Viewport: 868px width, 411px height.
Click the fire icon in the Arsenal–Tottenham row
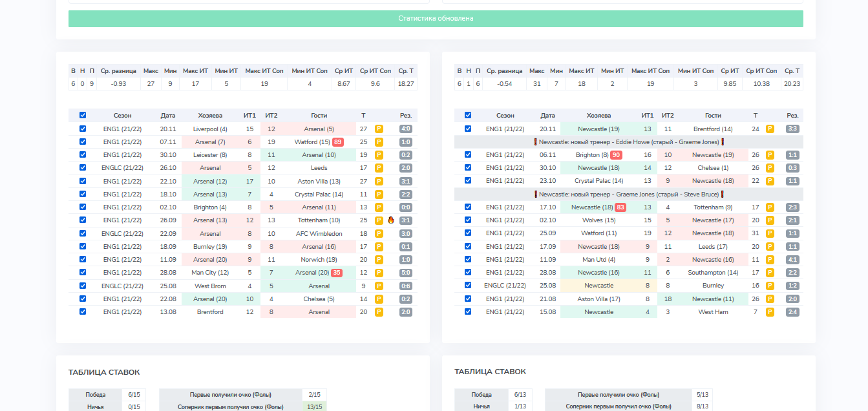[391, 220]
